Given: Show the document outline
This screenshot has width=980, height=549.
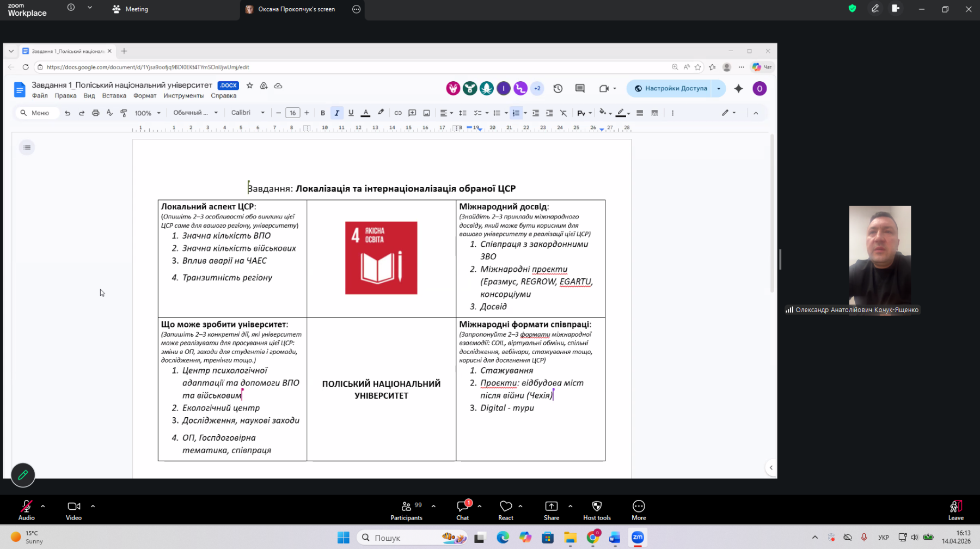Looking at the screenshot, I should (27, 148).
